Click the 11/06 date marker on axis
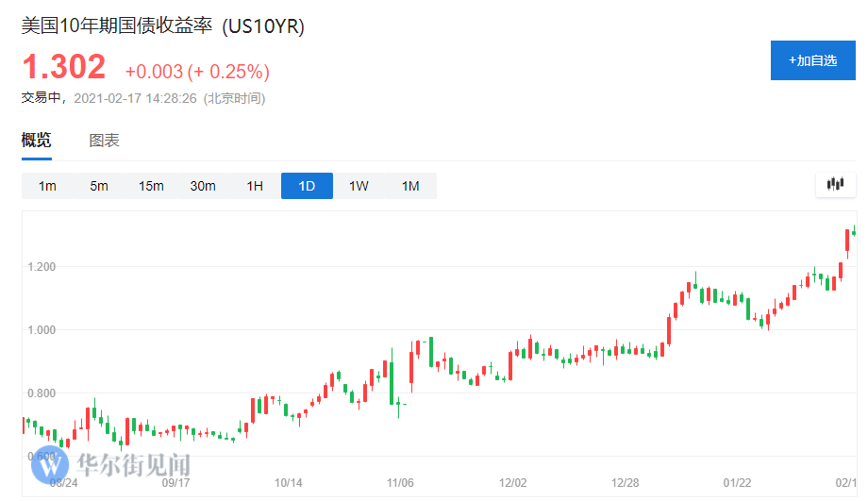868x501 pixels. coord(401,483)
